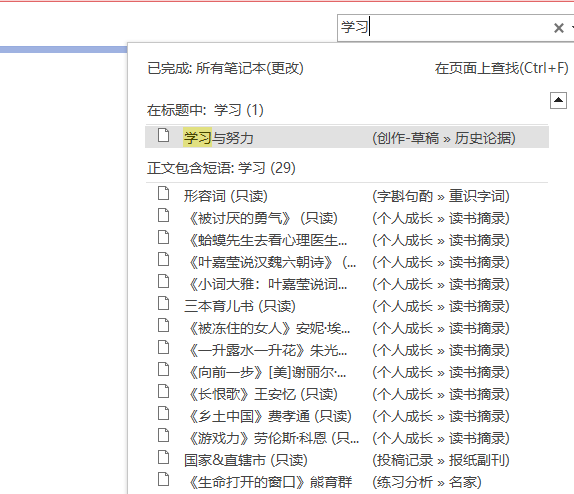
Task: Open 三本育儿书 (只读) result
Action: pyautogui.click(x=347, y=306)
